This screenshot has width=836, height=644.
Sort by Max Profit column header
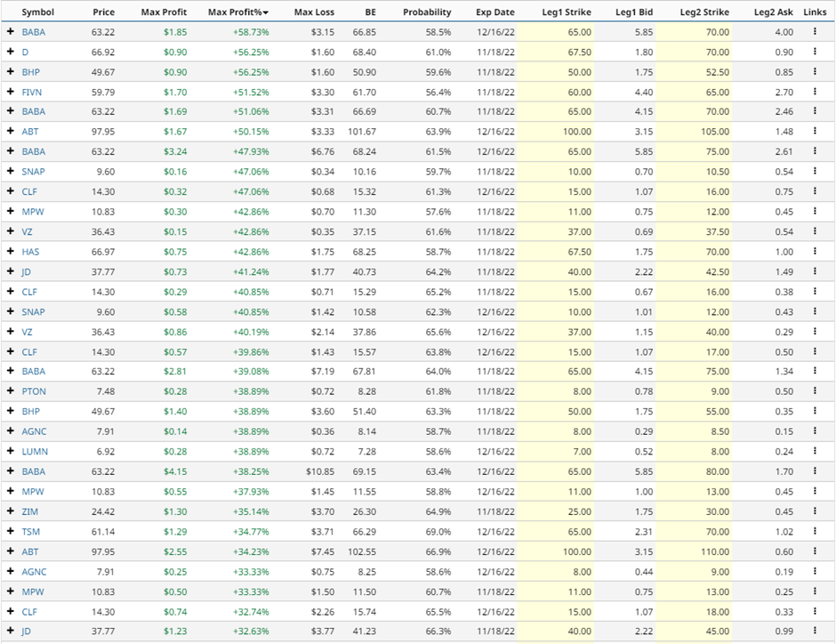(x=164, y=12)
